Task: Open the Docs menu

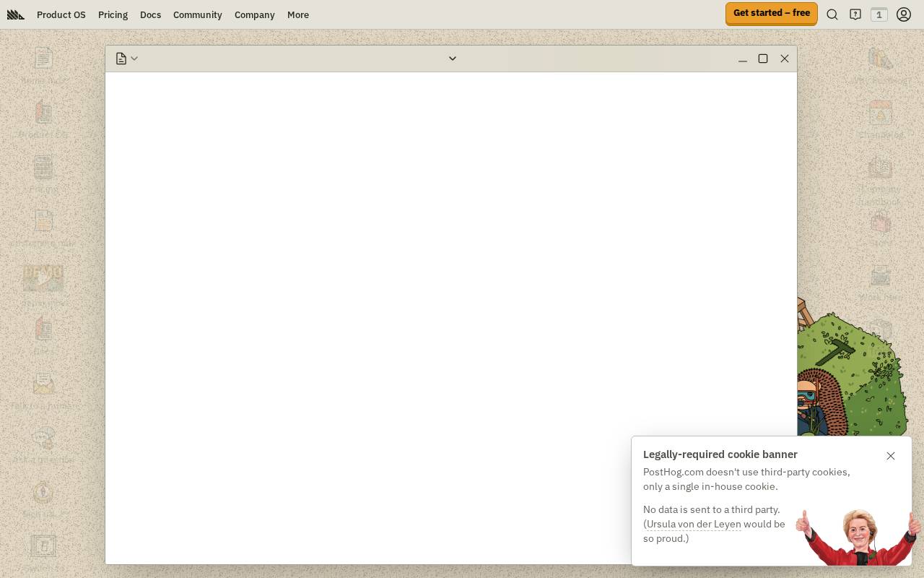Action: 150,14
